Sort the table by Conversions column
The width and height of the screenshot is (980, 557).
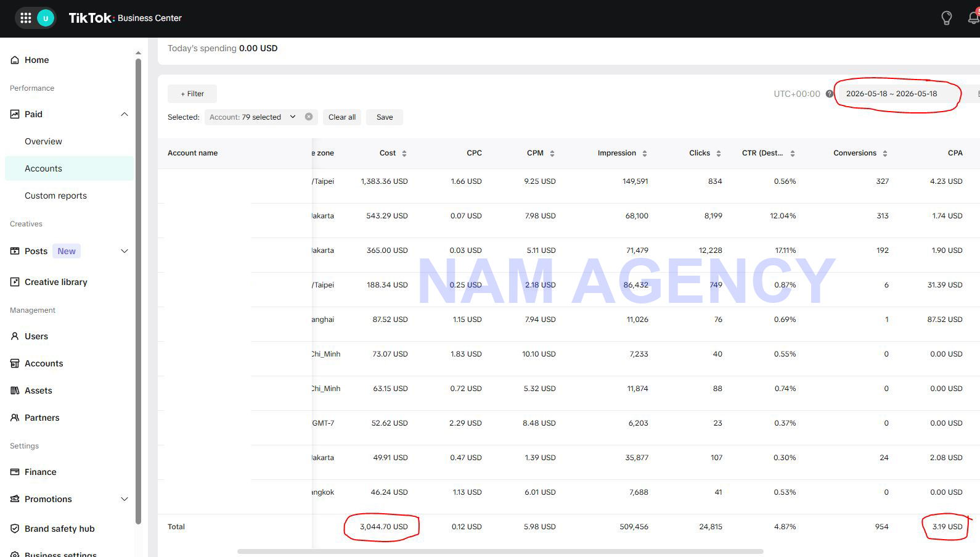tap(885, 154)
